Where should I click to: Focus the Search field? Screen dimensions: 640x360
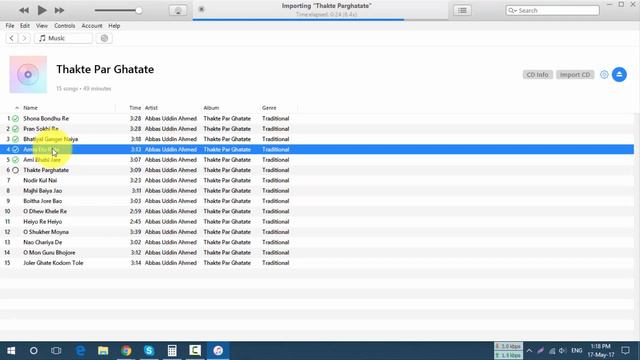tap(552, 10)
